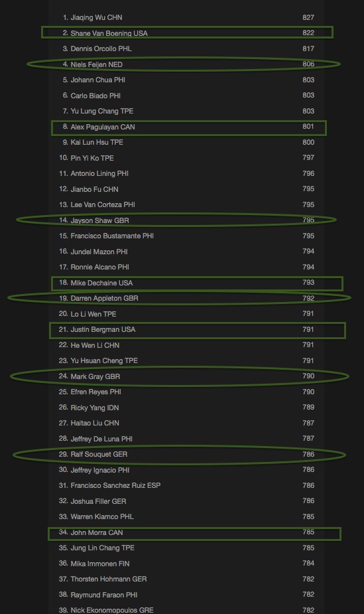Click Darren Appleton GBR name
Viewport: 364px width, 614px height.
(104, 298)
